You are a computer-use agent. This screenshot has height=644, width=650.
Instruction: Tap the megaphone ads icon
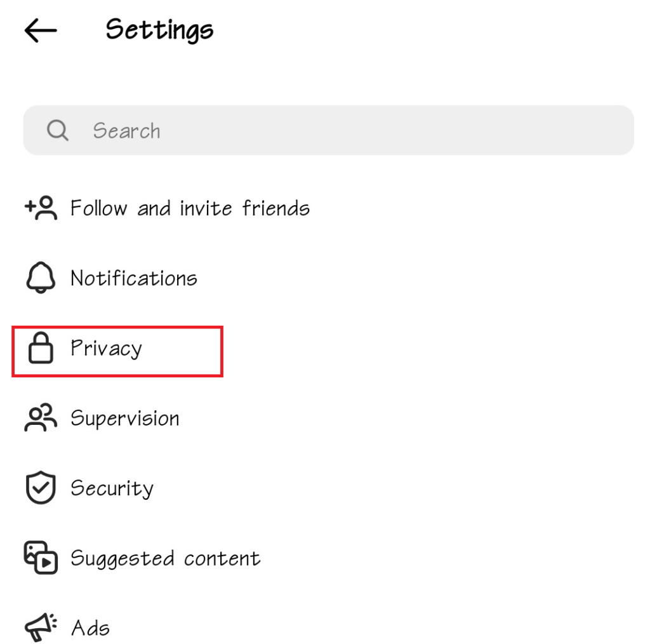click(41, 628)
